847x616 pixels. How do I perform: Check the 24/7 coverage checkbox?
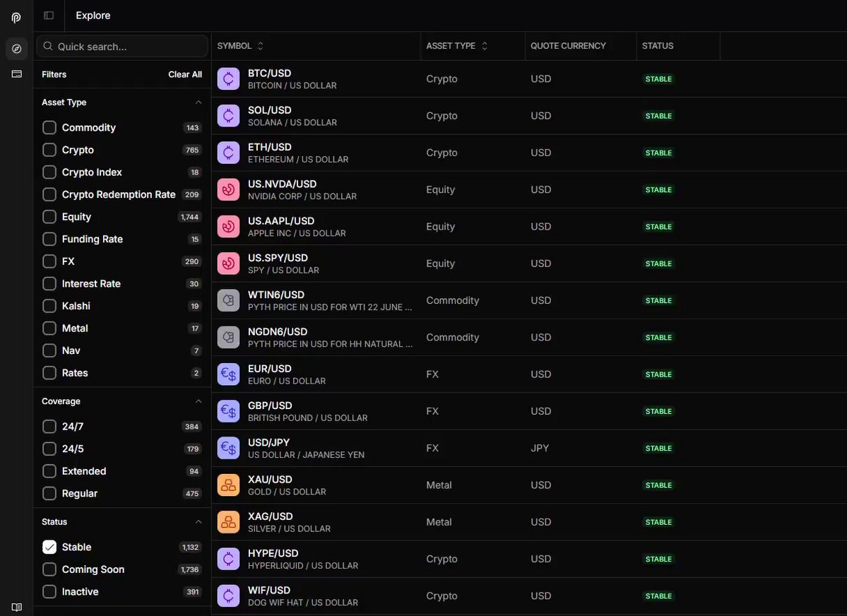49,427
